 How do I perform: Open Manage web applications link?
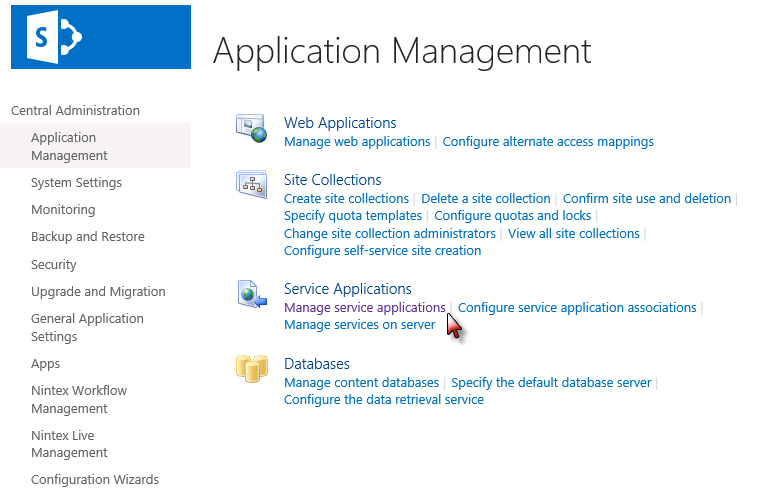click(357, 142)
